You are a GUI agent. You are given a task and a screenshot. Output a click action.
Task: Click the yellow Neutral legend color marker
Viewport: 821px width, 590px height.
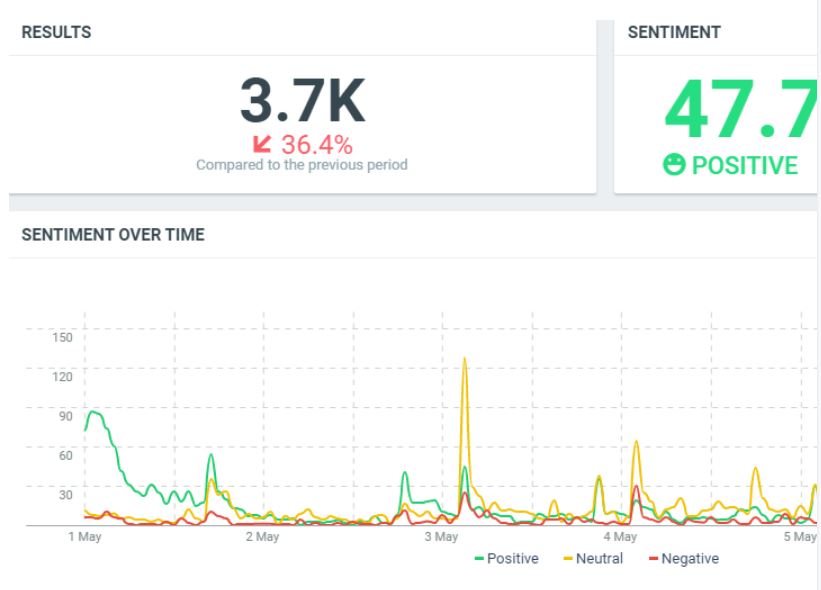click(x=568, y=559)
